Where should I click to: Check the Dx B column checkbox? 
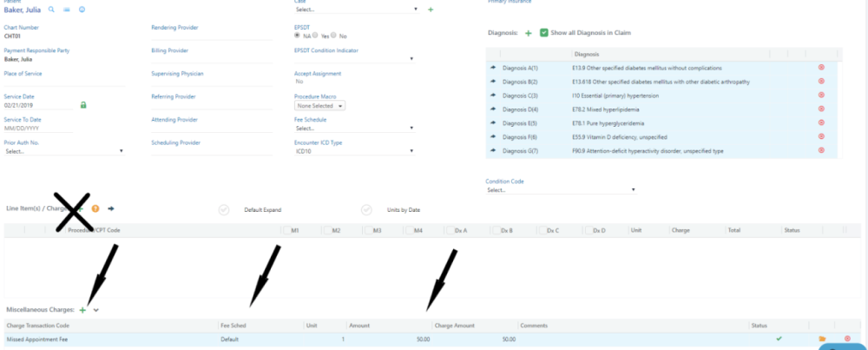pos(496,230)
